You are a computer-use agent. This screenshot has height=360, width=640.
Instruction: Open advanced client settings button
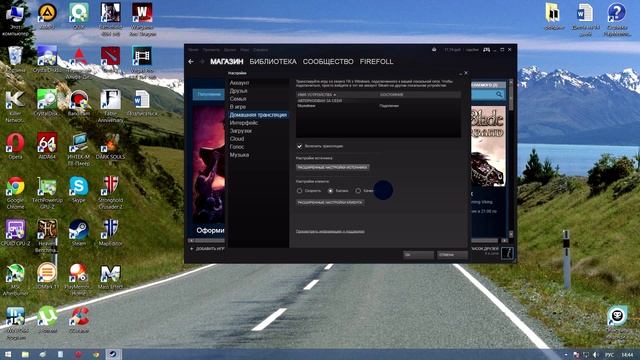pyautogui.click(x=330, y=202)
